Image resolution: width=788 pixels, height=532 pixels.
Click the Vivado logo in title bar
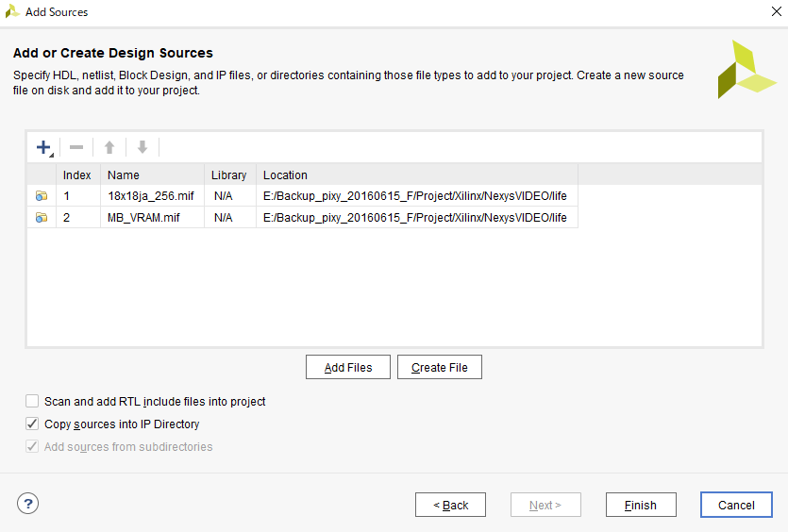point(12,11)
